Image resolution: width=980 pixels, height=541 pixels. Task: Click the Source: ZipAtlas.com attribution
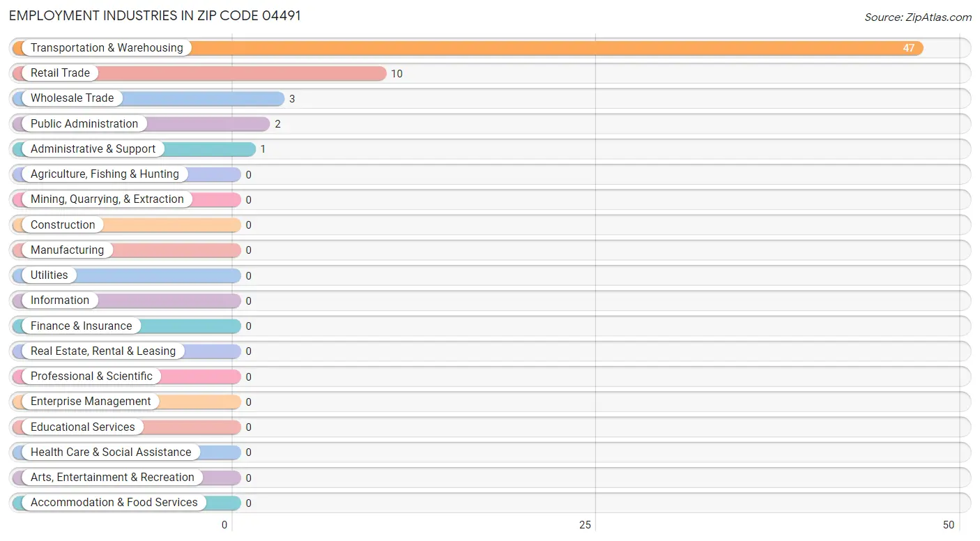click(918, 17)
